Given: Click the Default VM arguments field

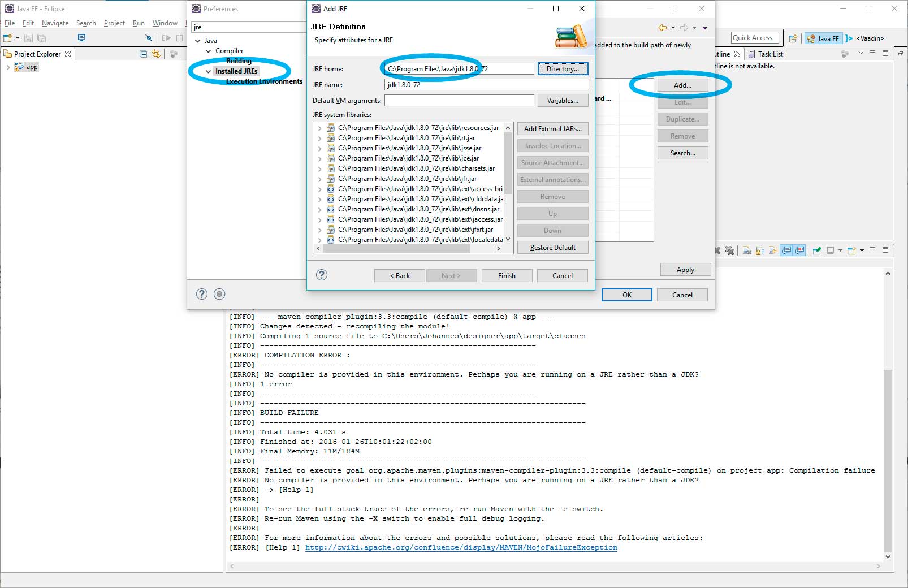Looking at the screenshot, I should (459, 101).
